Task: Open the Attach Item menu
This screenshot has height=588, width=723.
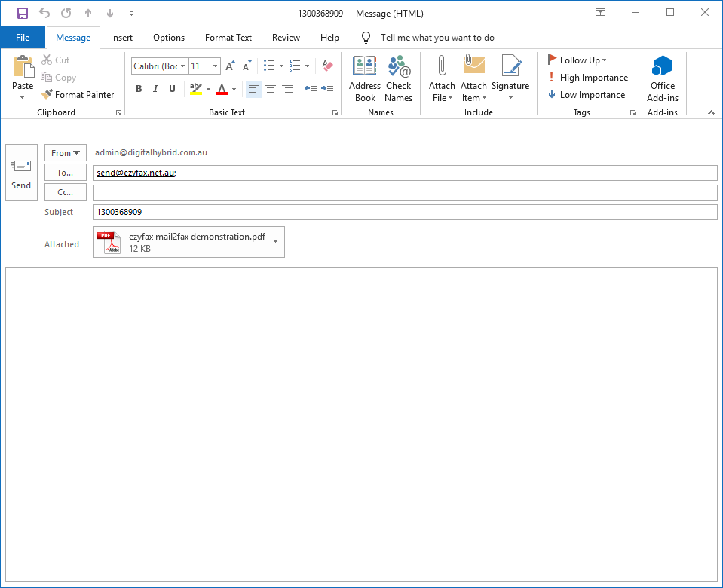Action: [473, 78]
